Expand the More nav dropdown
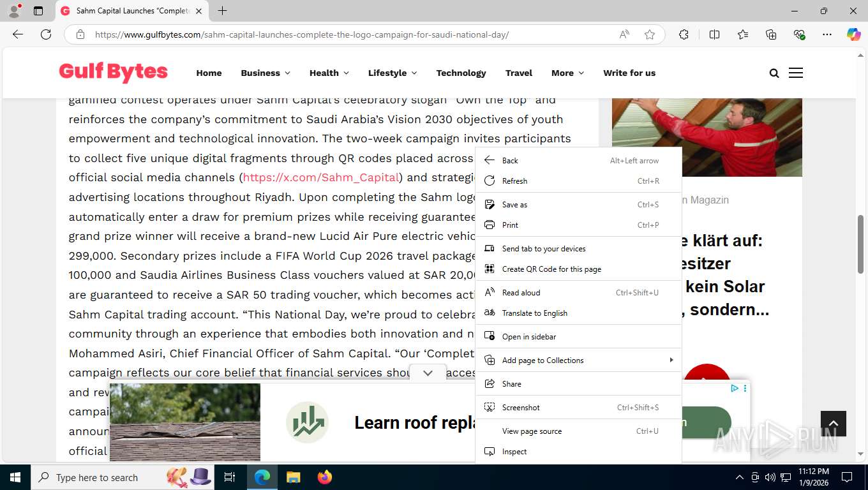The height and width of the screenshot is (490, 868). (x=567, y=73)
